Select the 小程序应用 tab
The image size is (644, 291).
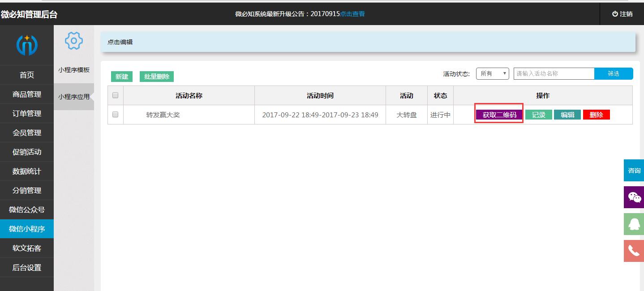(74, 97)
